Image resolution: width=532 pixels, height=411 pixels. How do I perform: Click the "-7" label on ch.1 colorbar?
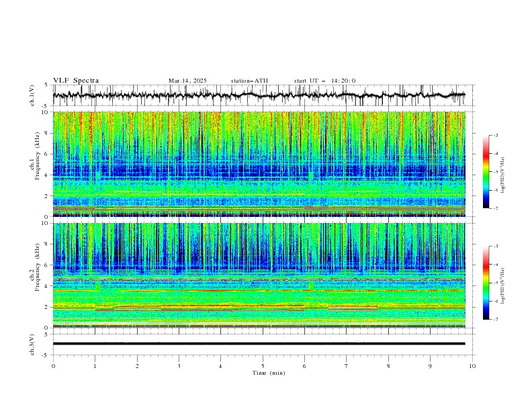coord(495,208)
